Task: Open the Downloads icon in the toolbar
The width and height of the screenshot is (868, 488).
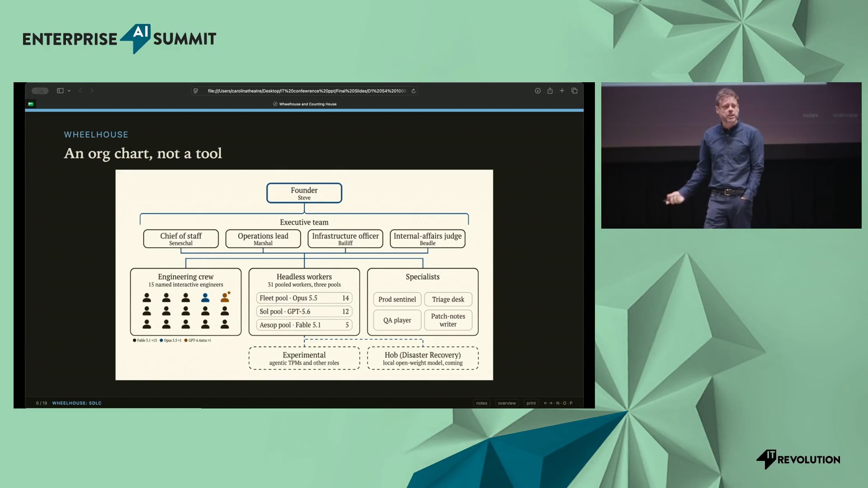Action: pyautogui.click(x=538, y=91)
